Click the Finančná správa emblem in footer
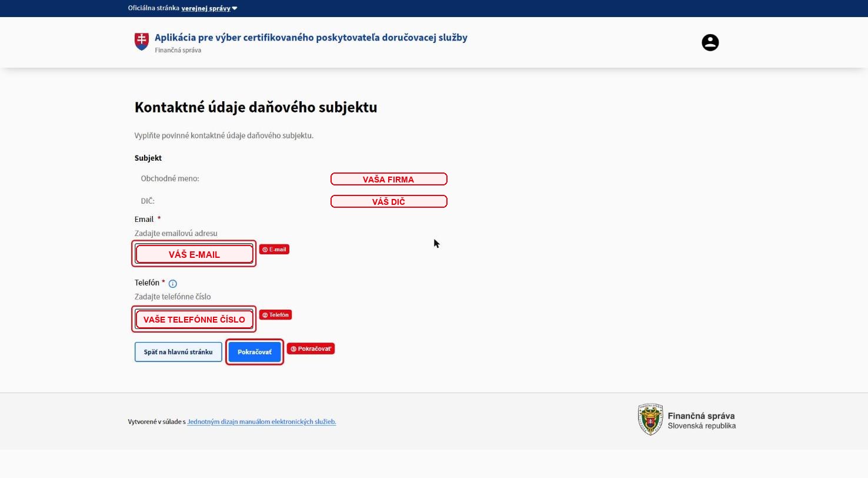 650,419
